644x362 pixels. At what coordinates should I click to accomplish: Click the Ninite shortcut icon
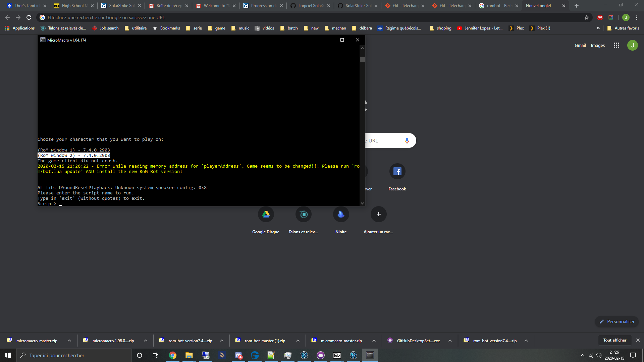(x=341, y=215)
